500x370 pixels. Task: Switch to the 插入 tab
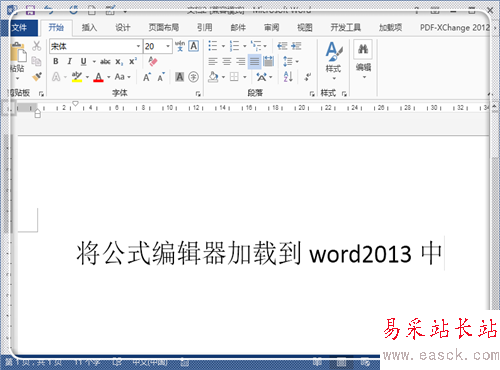coord(89,27)
